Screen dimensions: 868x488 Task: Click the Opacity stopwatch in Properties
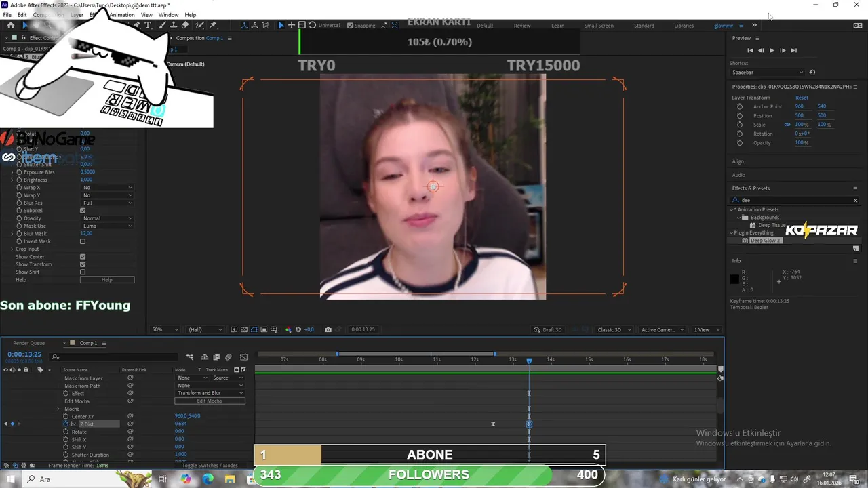tap(739, 142)
